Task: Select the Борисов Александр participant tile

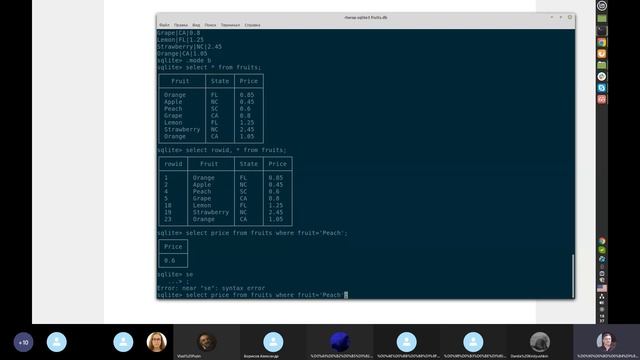Action: [x=273, y=342]
